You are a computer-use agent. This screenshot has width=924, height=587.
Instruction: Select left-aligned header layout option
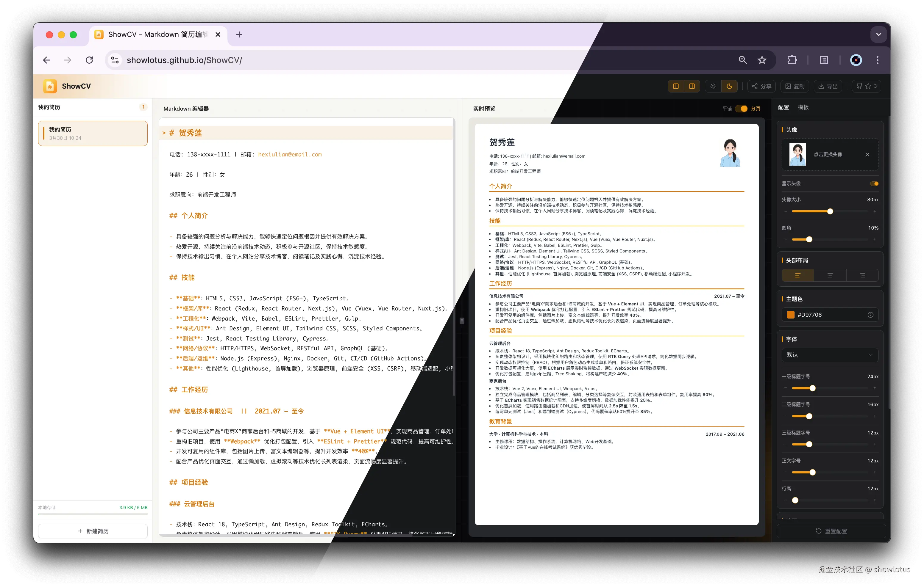pos(797,275)
